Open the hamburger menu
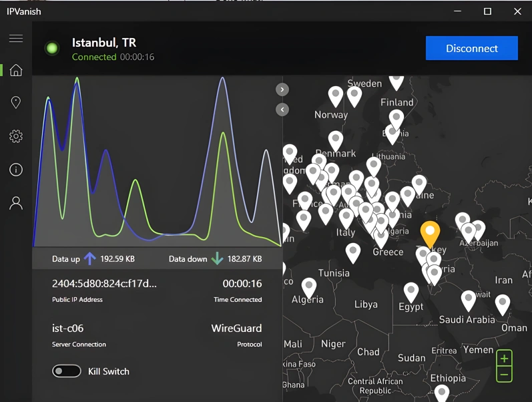 (x=16, y=38)
